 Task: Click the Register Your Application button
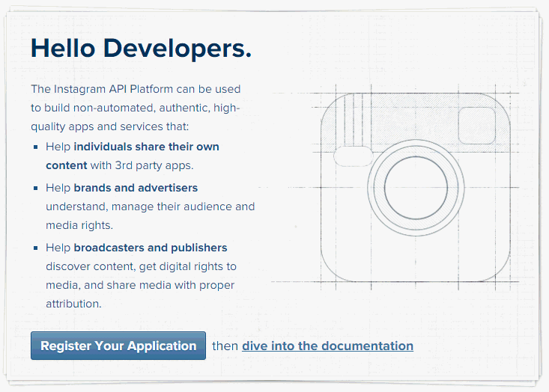[x=118, y=346]
